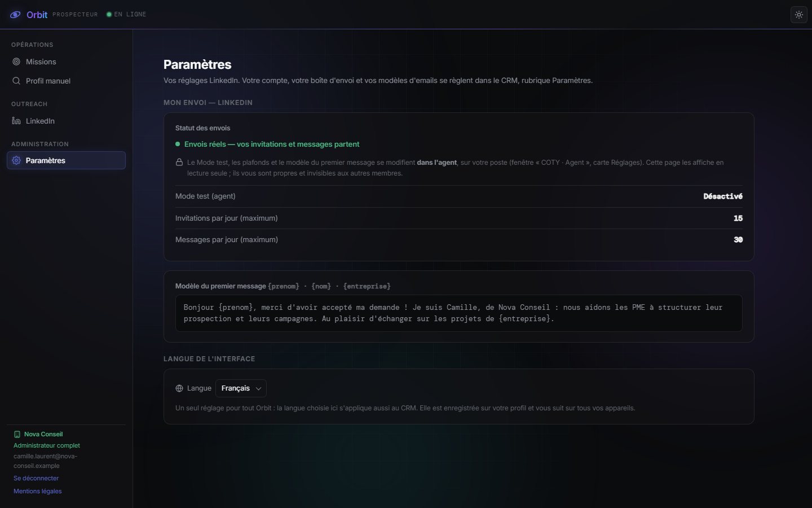The width and height of the screenshot is (812, 508).
Task: Click the Profil manuel magnifier icon
Action: point(16,81)
